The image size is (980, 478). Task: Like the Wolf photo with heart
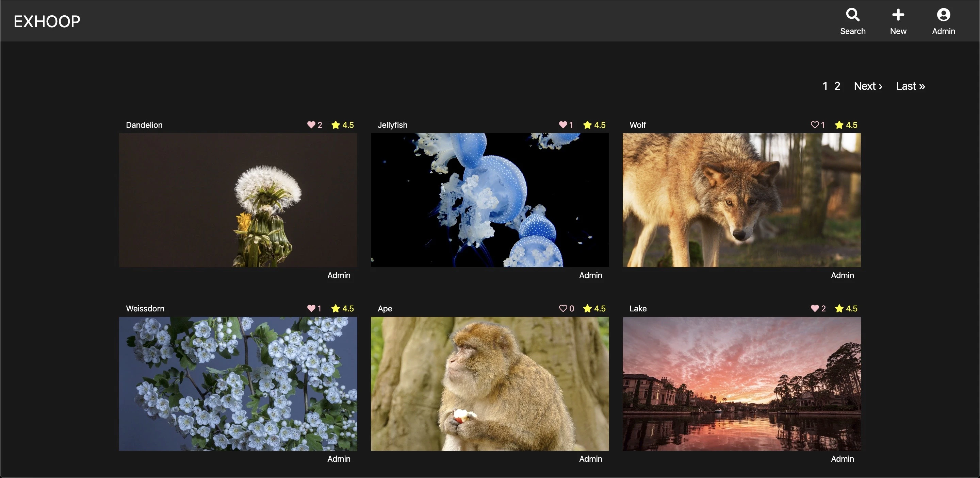click(815, 125)
